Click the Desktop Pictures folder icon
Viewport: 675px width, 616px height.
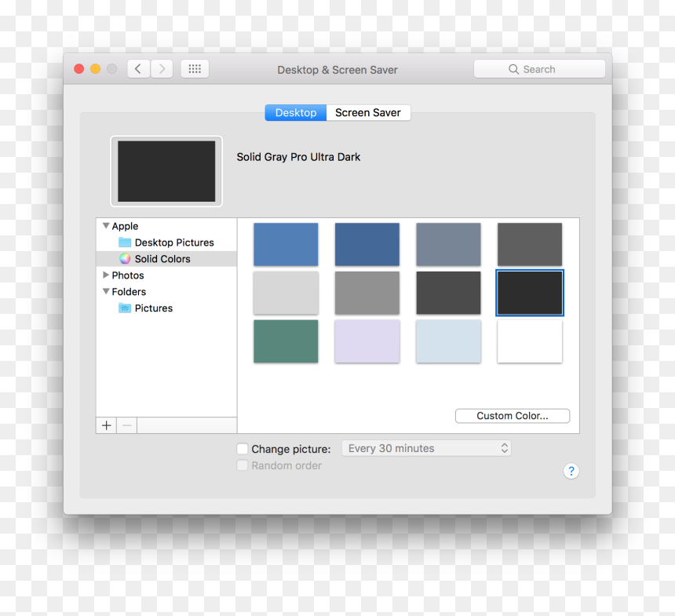tap(125, 242)
